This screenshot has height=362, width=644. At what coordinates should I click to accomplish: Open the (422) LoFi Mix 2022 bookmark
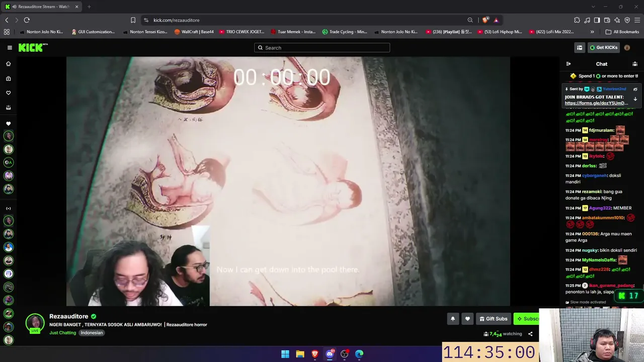pyautogui.click(x=551, y=32)
